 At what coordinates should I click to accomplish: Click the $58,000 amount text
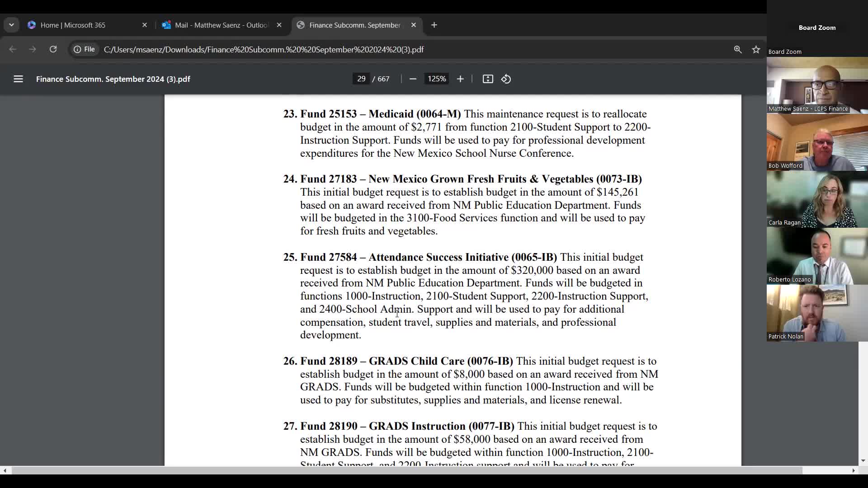click(472, 439)
